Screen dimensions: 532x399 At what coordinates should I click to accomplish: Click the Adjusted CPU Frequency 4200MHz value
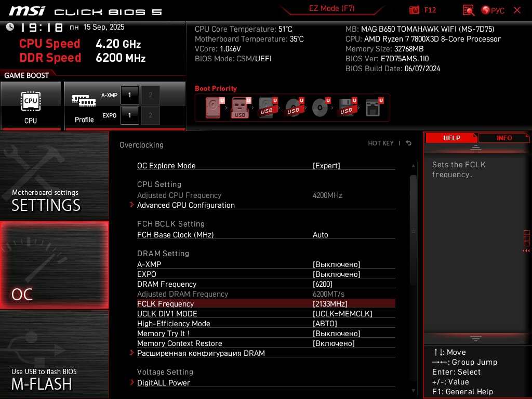click(x=327, y=195)
